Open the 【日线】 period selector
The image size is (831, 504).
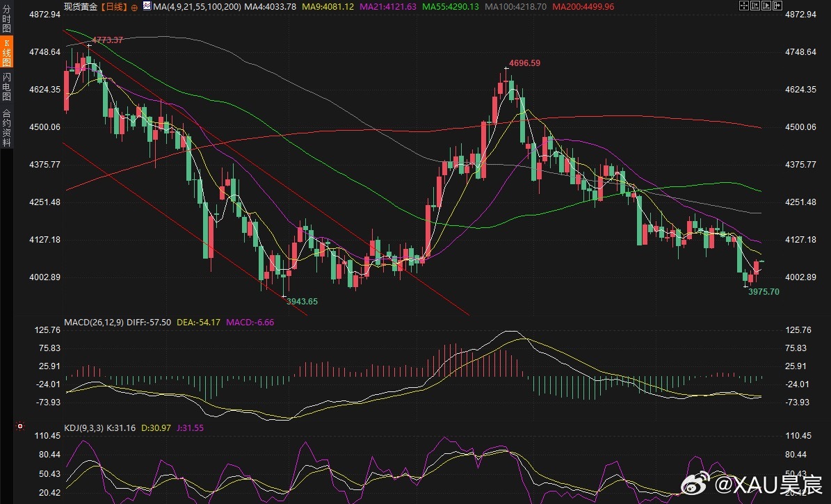pos(114,7)
